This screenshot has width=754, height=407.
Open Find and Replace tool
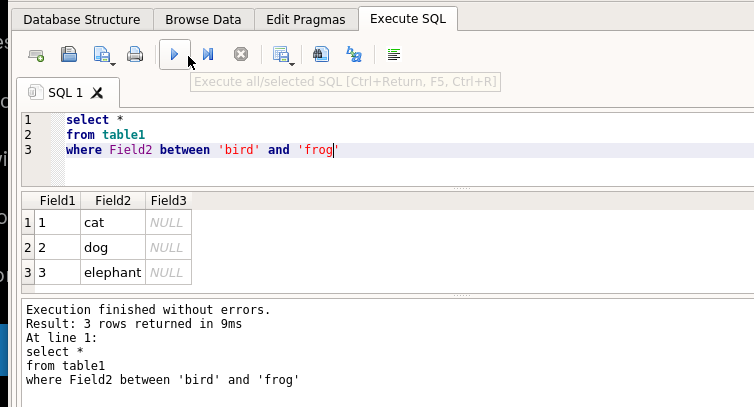[354, 54]
